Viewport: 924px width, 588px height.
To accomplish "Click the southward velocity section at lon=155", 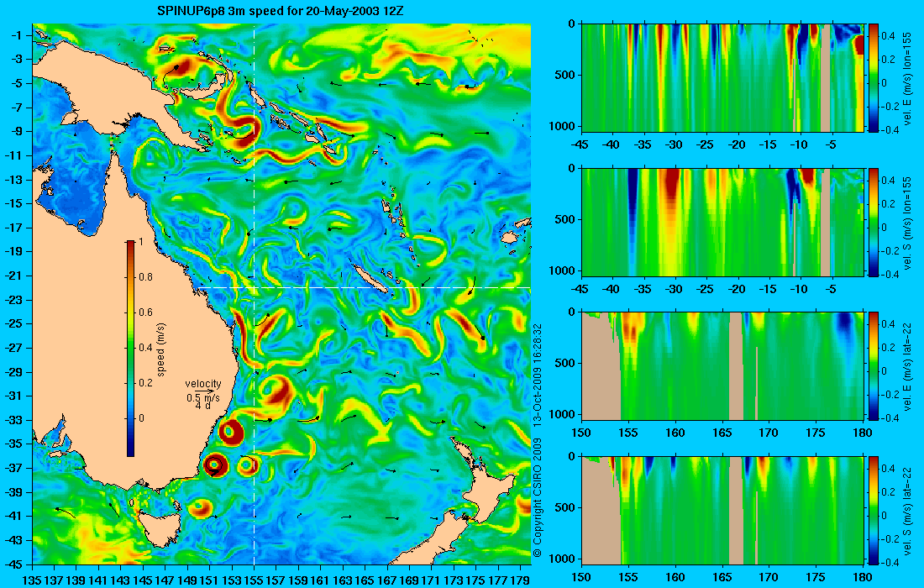I will tap(722, 222).
